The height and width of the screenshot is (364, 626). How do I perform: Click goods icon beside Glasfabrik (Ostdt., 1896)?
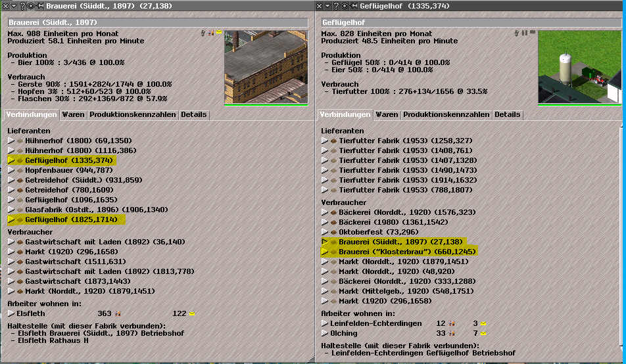click(20, 210)
